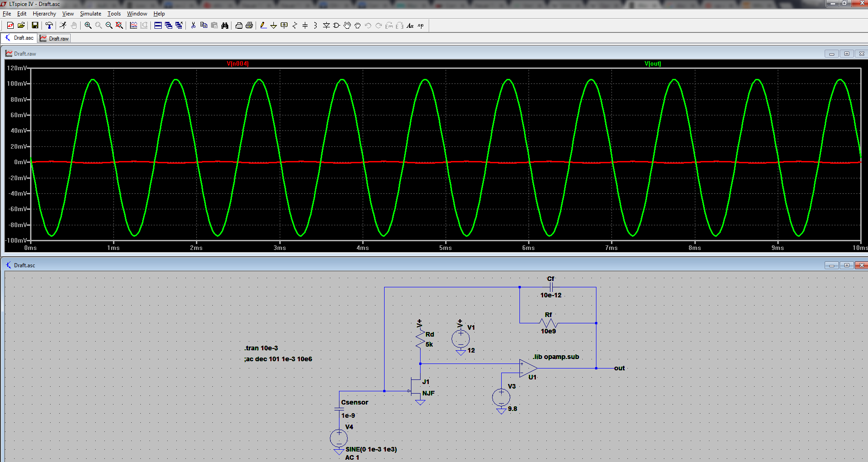Screen dimensions: 868x462
Task: Click the ;ac dec 101 comment text
Action: click(x=278, y=359)
